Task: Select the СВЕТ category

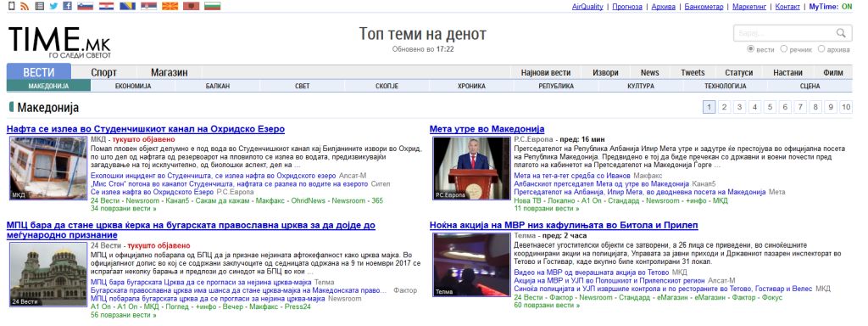Action: (303, 86)
